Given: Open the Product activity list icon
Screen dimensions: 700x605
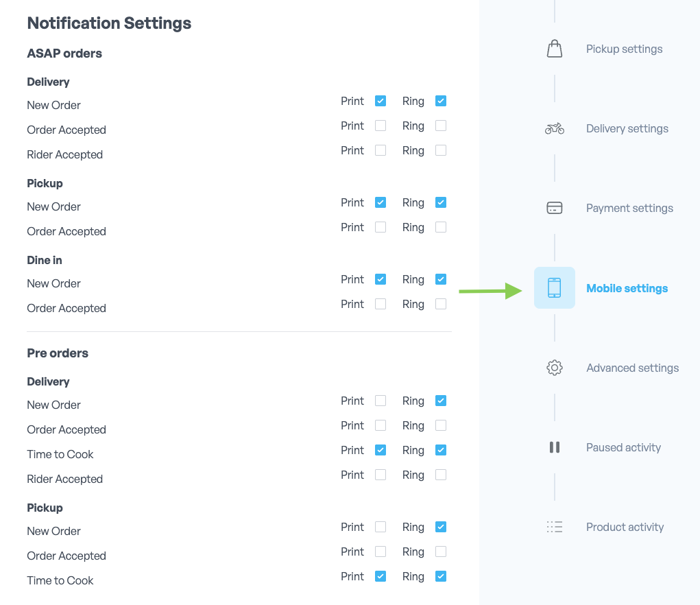Looking at the screenshot, I should pyautogui.click(x=555, y=527).
